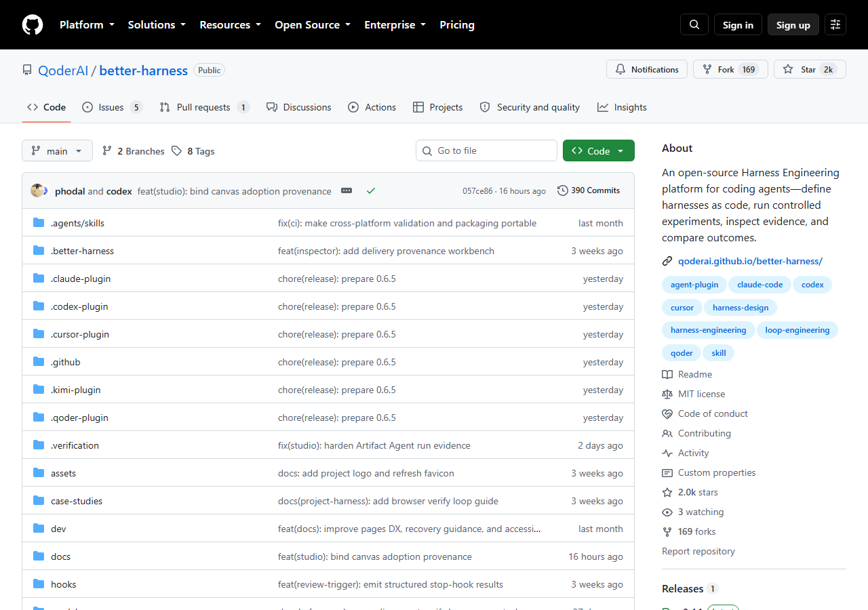Click the folder icon beside .cursor-plugin
The image size is (868, 610).
tap(39, 334)
